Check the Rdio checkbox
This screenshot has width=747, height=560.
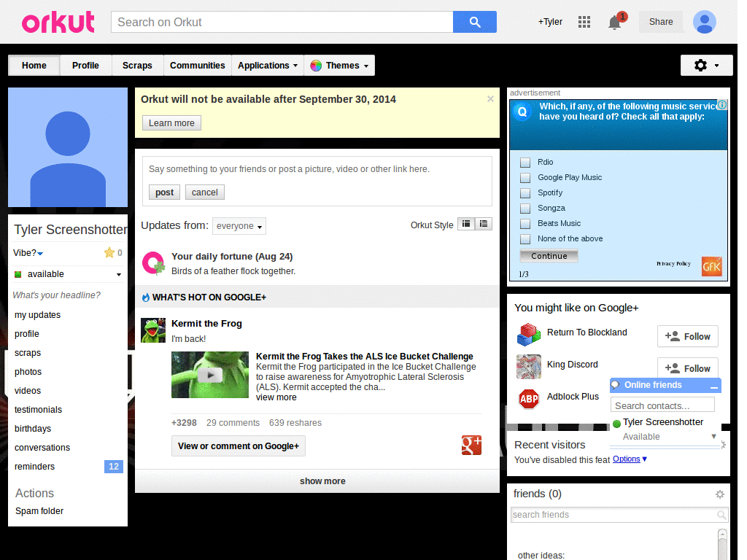click(x=525, y=163)
